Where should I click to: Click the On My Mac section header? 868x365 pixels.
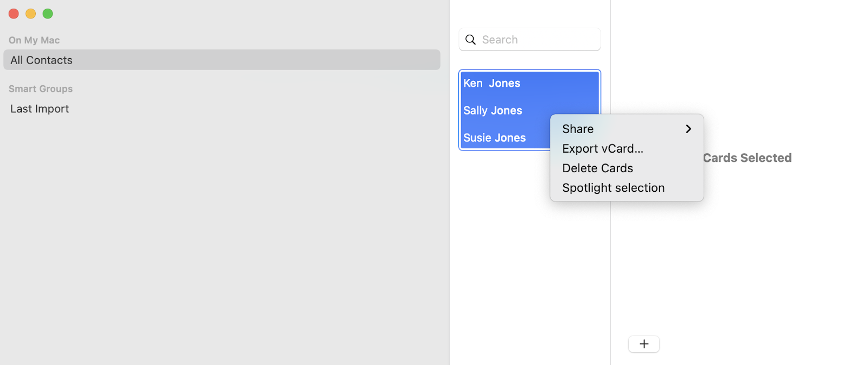34,40
